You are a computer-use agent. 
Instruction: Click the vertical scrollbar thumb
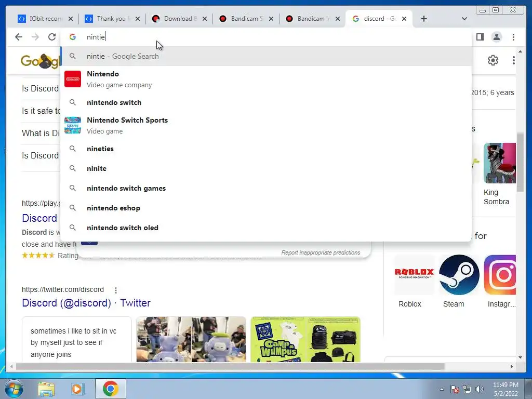tap(520, 163)
